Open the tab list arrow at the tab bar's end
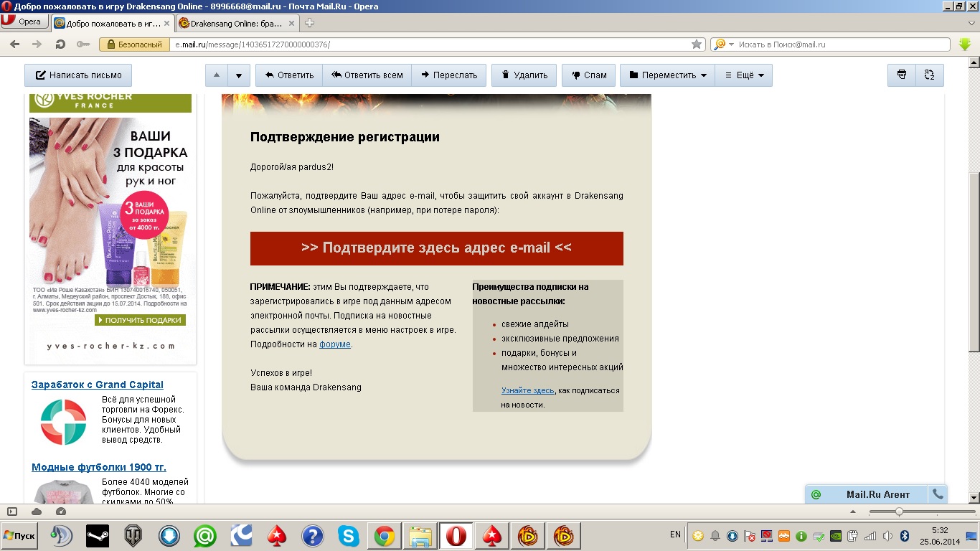 click(971, 23)
